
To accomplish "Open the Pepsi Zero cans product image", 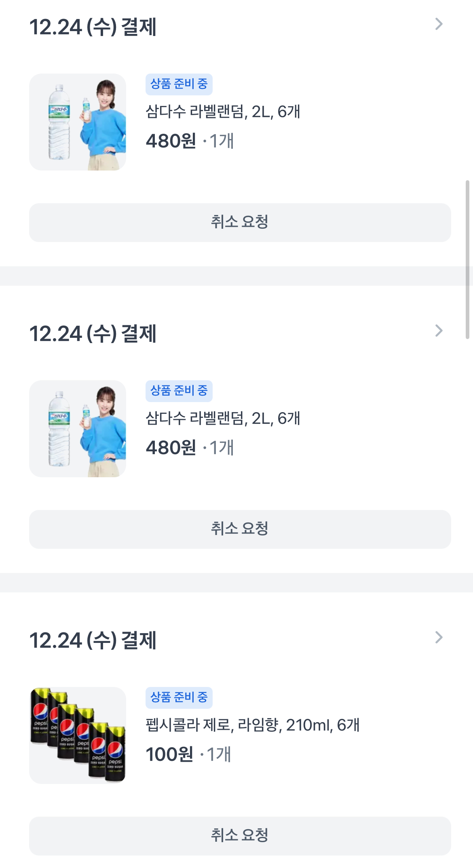I will (x=78, y=735).
